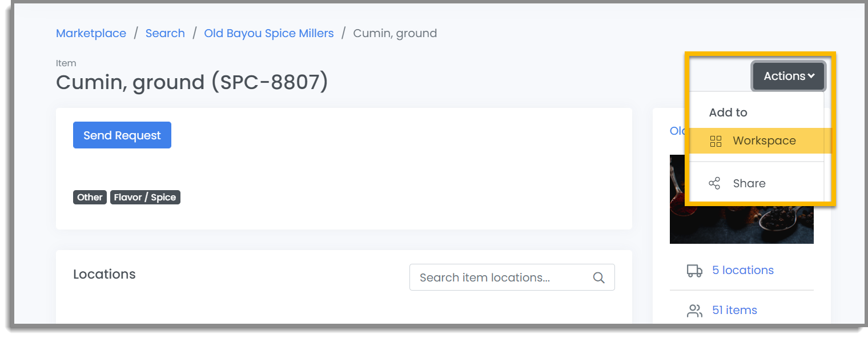Viewport: 868px width, 338px height.
Task: Click the Workspace grid icon
Action: click(x=716, y=141)
